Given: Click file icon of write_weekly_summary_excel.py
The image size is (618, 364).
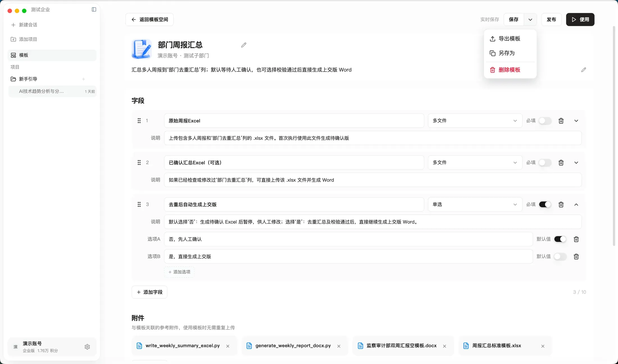Looking at the screenshot, I should tap(139, 346).
